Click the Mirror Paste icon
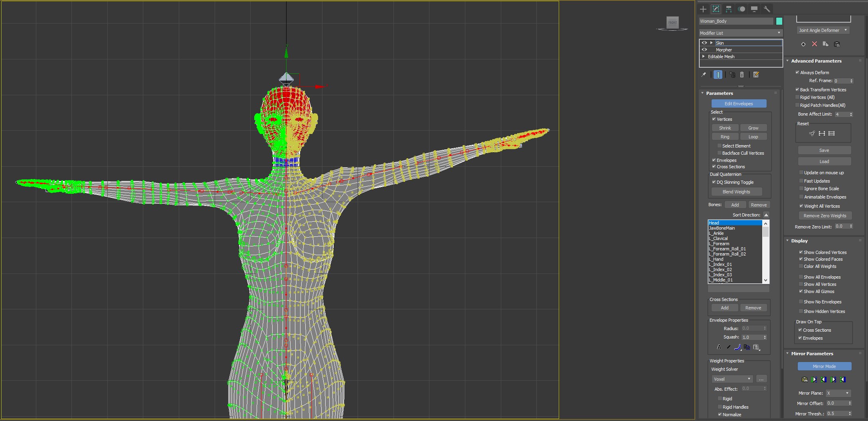Viewport: 868px width, 421px height. tap(805, 380)
